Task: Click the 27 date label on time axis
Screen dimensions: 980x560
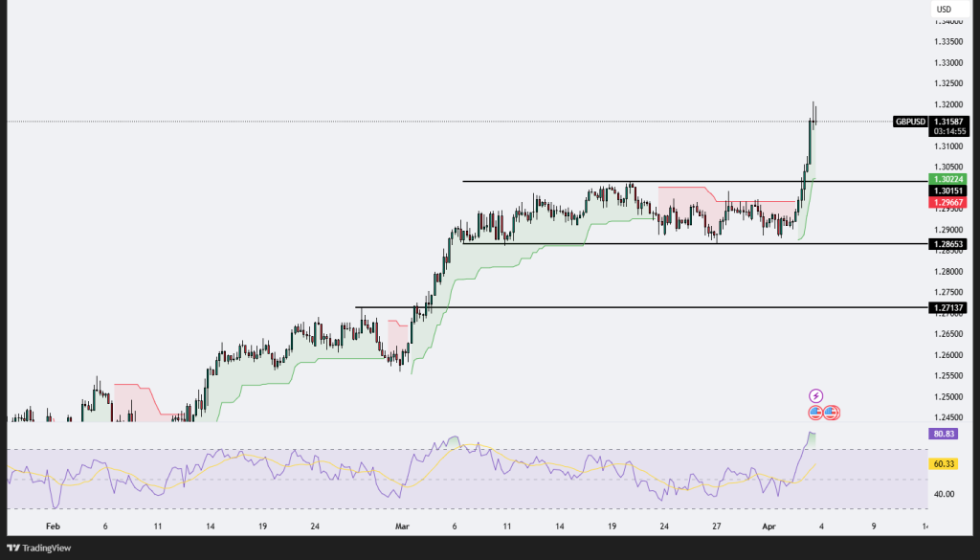Action: 716,526
